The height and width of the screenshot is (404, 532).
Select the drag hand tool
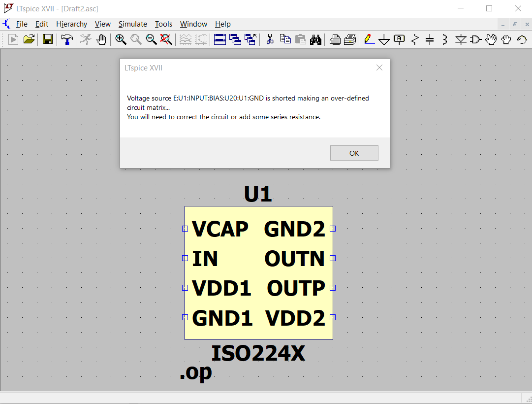506,39
